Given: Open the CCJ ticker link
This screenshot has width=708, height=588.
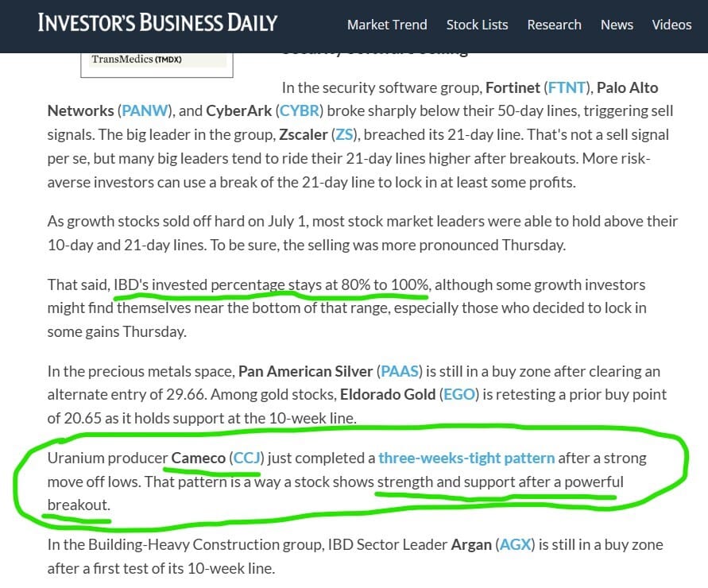Looking at the screenshot, I should pyautogui.click(x=246, y=458).
